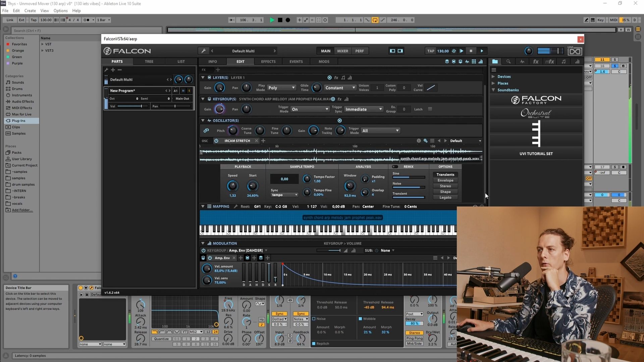Add a new oscillator with the plus icon
644x362 pixels.
[263, 141]
